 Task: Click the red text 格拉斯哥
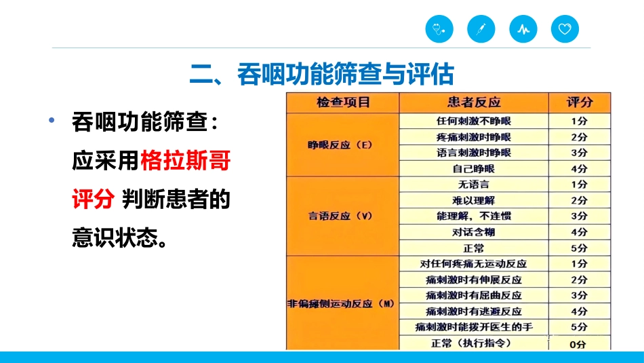point(186,160)
